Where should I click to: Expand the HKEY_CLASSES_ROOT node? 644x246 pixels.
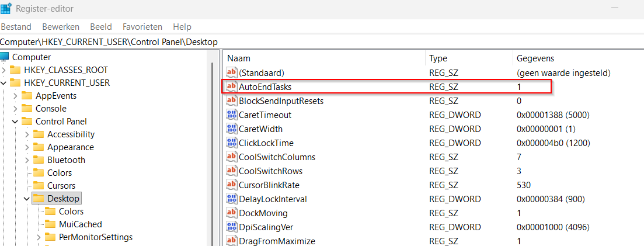pyautogui.click(x=4, y=70)
